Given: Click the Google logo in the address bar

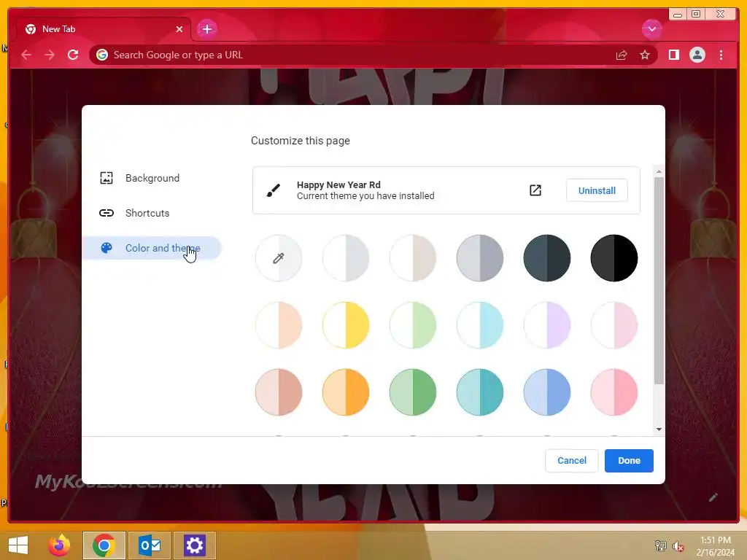Looking at the screenshot, I should pos(102,55).
